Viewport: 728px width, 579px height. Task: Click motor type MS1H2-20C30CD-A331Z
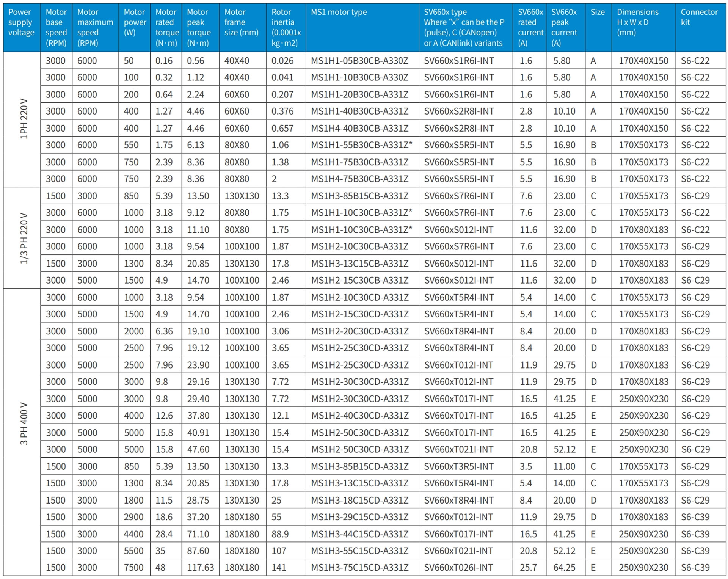pyautogui.click(x=359, y=331)
